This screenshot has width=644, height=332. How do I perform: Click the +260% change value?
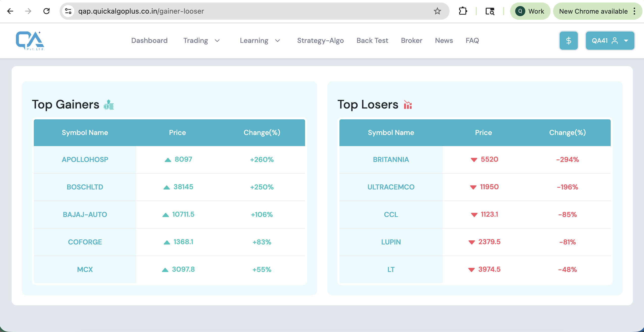tap(262, 159)
